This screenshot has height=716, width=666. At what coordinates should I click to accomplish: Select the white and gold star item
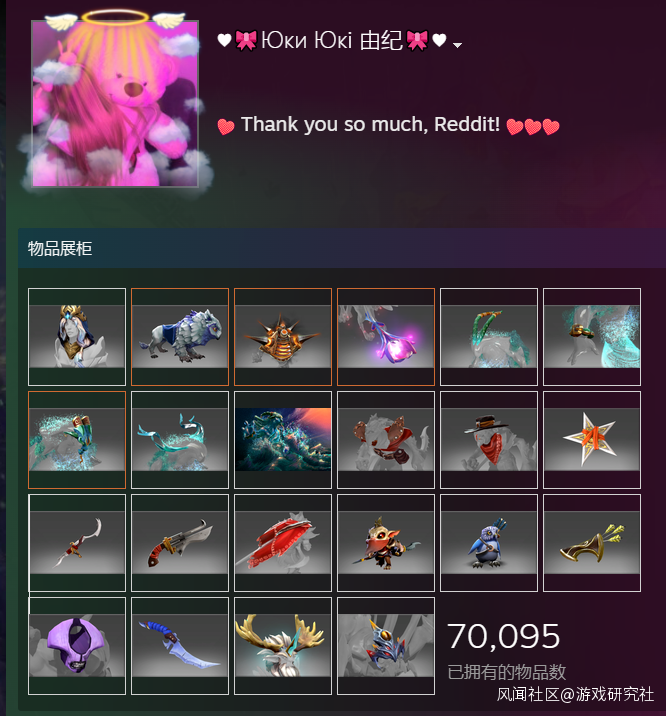pyautogui.click(x=592, y=440)
